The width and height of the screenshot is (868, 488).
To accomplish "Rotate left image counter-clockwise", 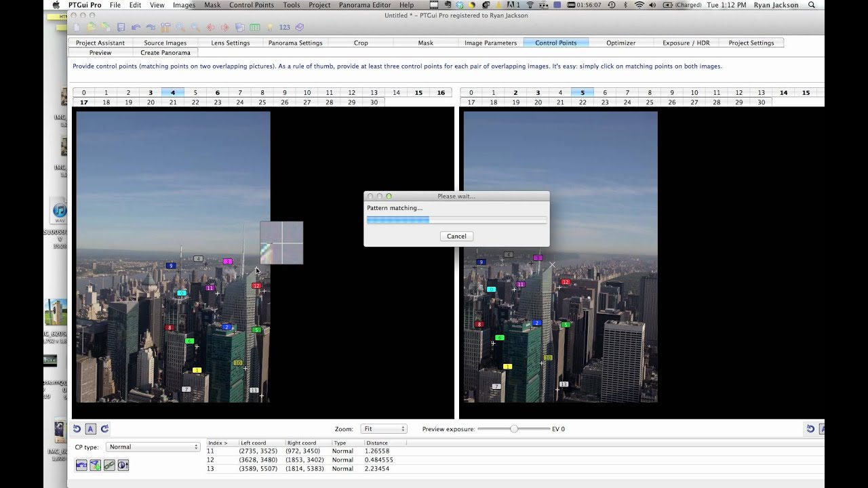I will coord(77,428).
